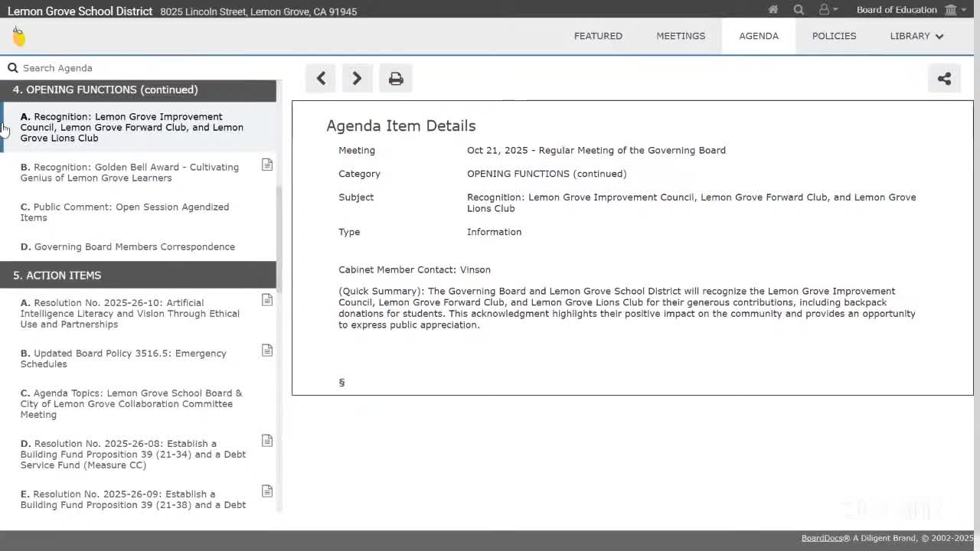The image size is (980, 551).
Task: Open Updated Board Policy 3516.5 item
Action: (x=123, y=358)
